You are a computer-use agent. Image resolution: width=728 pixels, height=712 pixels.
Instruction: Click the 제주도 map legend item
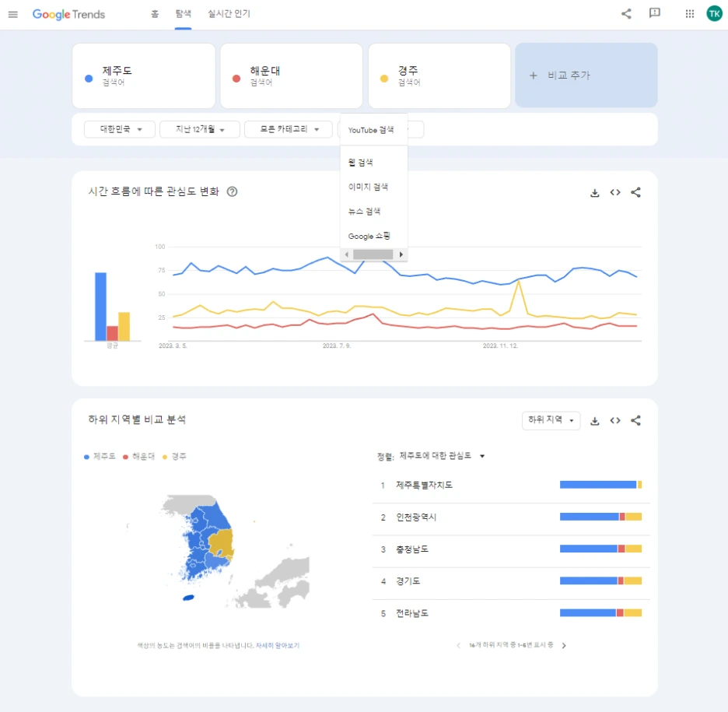[100, 457]
